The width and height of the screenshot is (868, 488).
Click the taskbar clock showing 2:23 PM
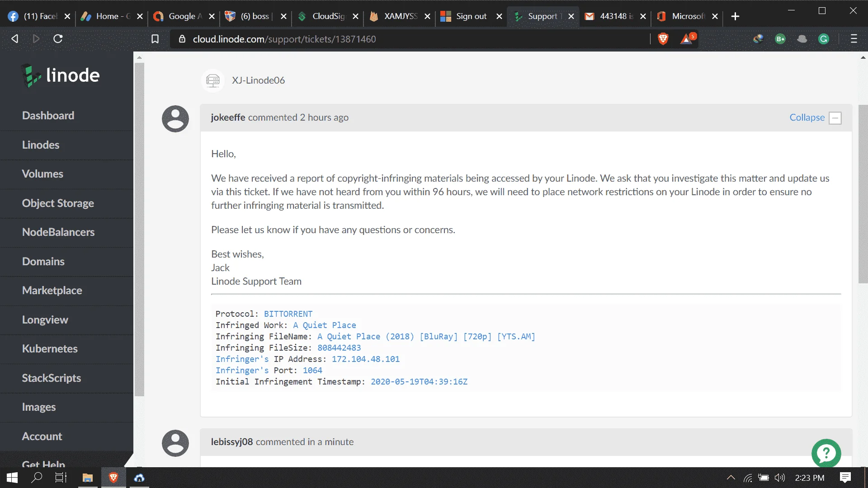[x=810, y=478]
